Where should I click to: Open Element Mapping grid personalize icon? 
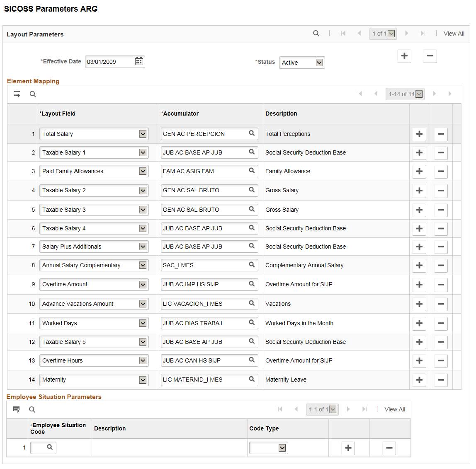point(17,94)
